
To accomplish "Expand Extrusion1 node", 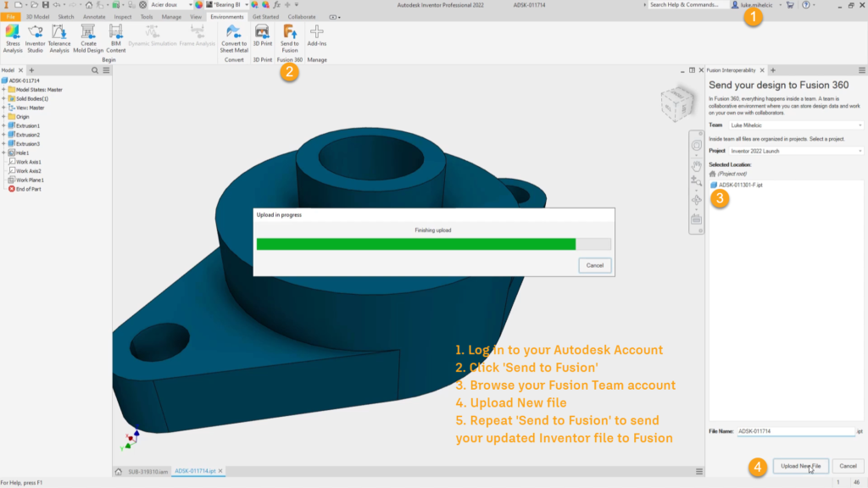I will [4, 125].
